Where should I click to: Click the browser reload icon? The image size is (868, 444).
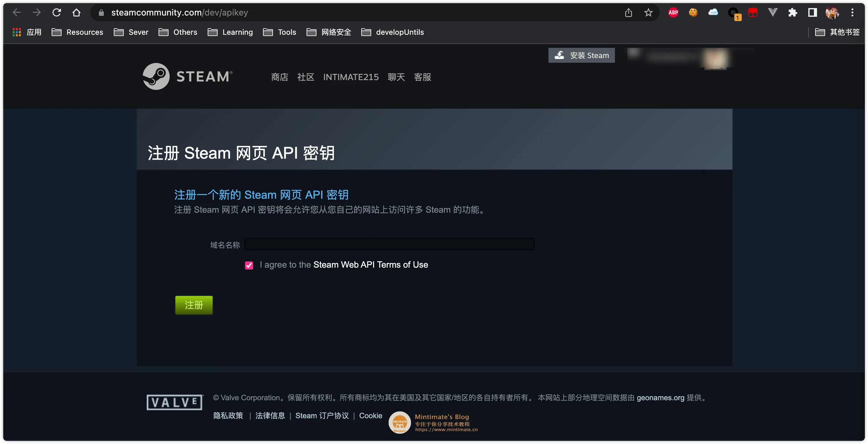click(x=57, y=12)
